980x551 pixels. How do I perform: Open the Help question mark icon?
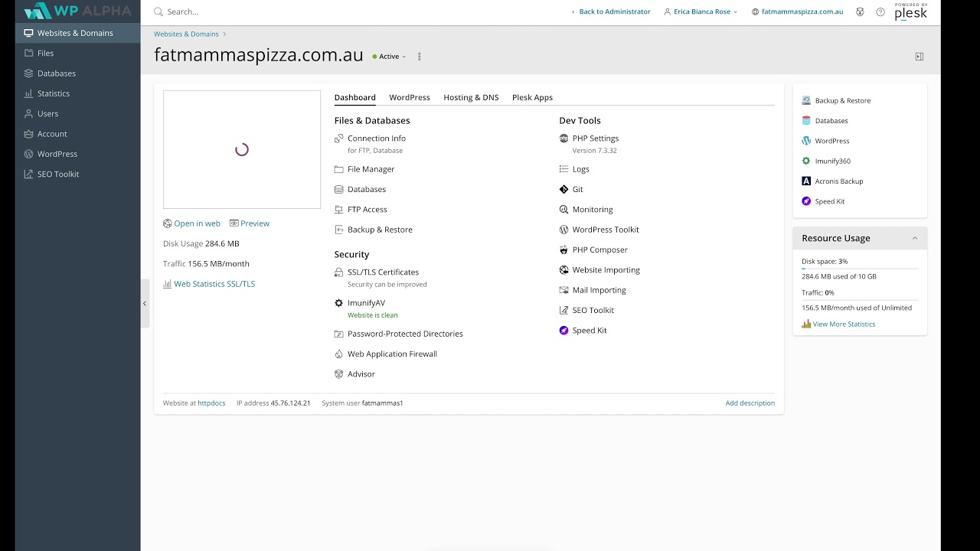tap(880, 12)
